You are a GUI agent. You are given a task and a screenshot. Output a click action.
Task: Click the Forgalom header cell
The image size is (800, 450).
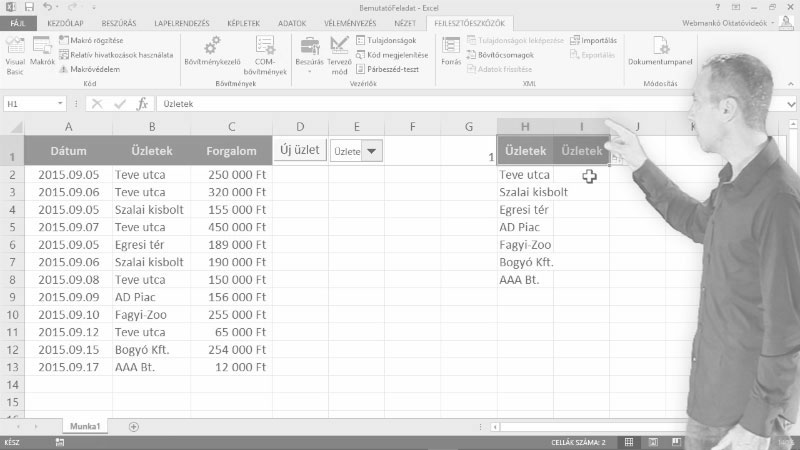pyautogui.click(x=231, y=151)
